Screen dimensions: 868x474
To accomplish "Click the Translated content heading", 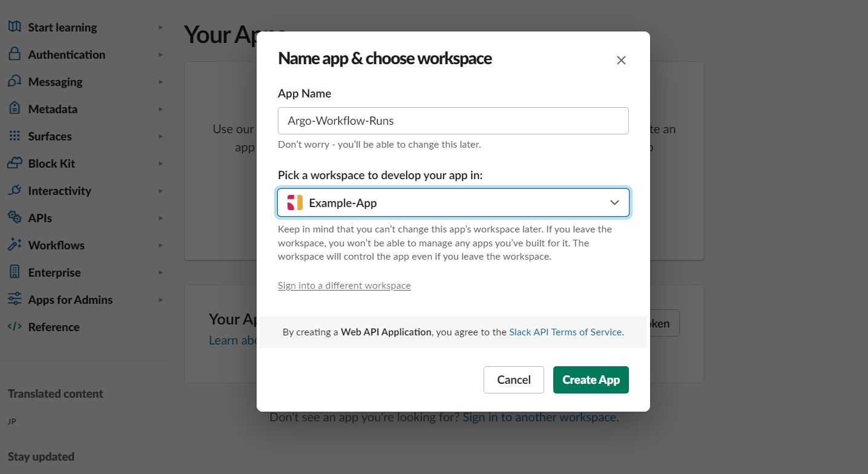I will click(x=56, y=393).
